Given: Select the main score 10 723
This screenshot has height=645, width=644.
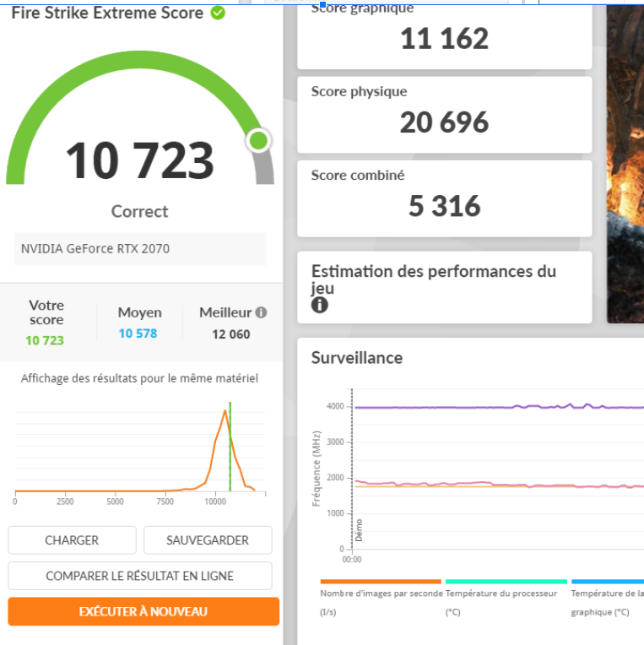Looking at the screenshot, I should tap(140, 160).
